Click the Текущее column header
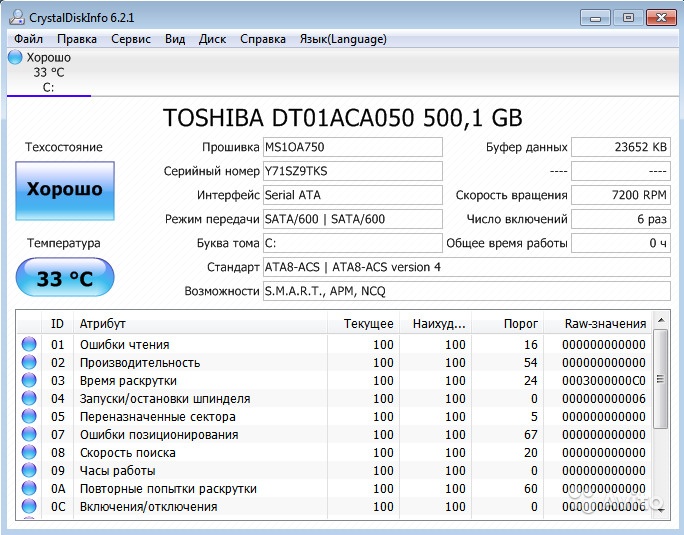 click(363, 324)
